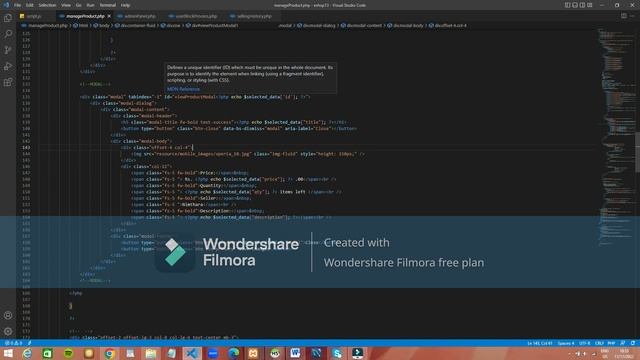
Task: Open the Search view in activity bar
Action: click(x=8, y=34)
